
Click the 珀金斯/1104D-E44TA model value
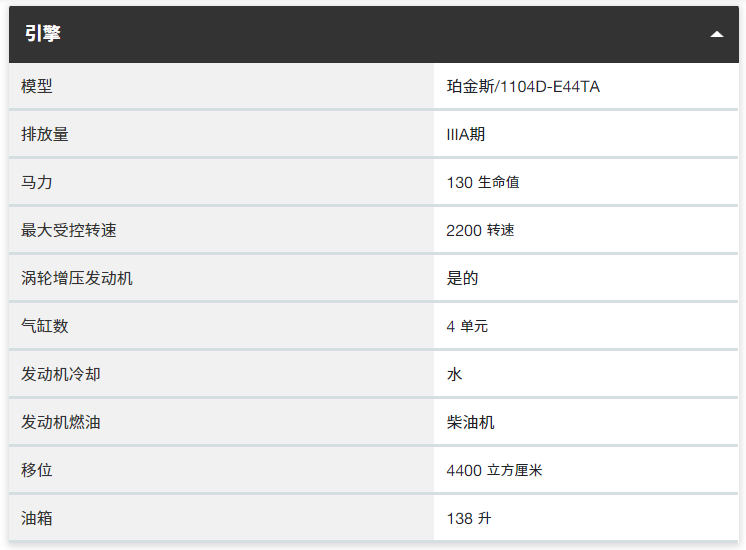[523, 87]
